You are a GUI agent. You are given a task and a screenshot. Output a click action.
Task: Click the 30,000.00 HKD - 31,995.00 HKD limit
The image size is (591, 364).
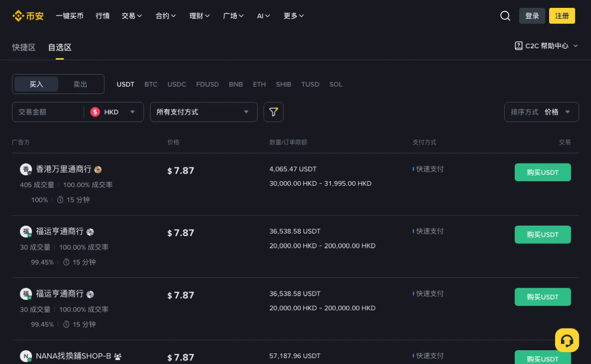pyautogui.click(x=321, y=183)
